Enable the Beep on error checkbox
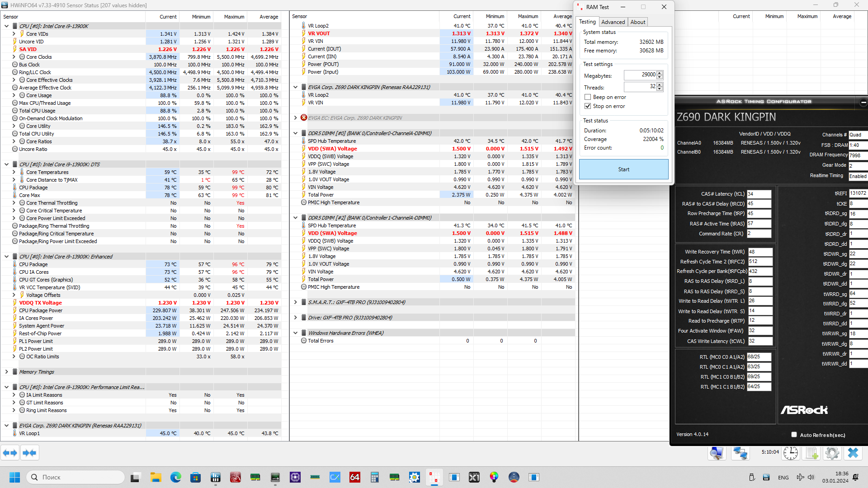The width and height of the screenshot is (868, 488). coord(588,97)
